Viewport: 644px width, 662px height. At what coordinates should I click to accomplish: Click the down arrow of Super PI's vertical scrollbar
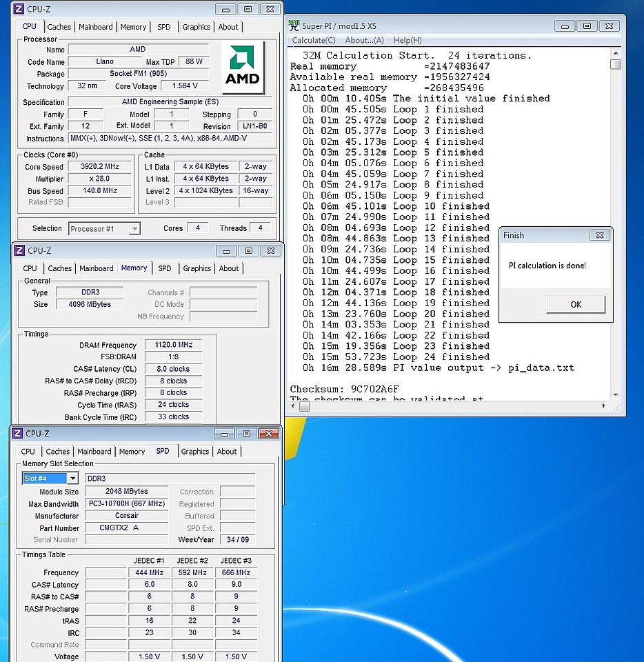pyautogui.click(x=616, y=394)
